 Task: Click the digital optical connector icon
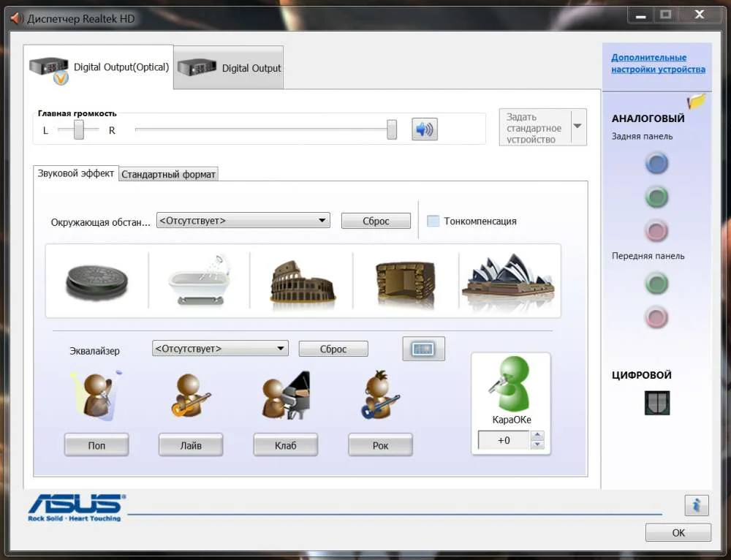[657, 403]
